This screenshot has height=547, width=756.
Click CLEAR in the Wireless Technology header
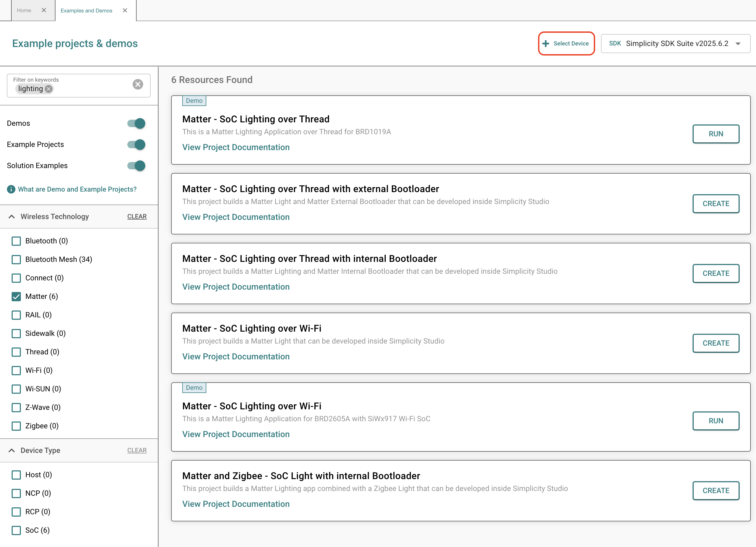(x=137, y=217)
